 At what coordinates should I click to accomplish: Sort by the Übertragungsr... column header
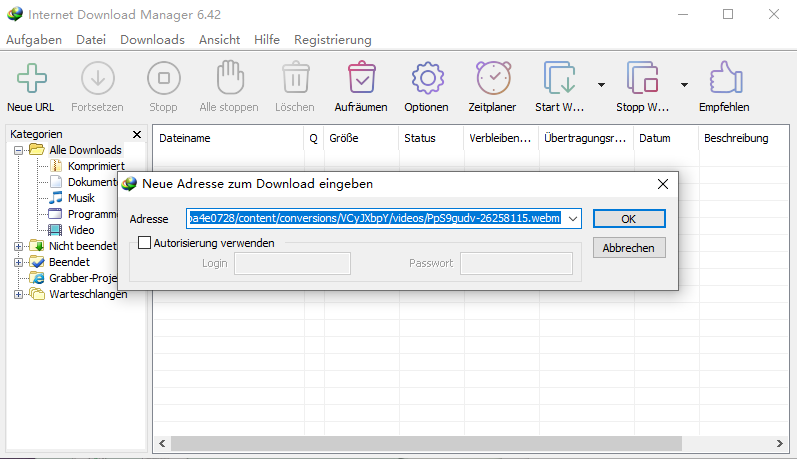click(x=586, y=138)
